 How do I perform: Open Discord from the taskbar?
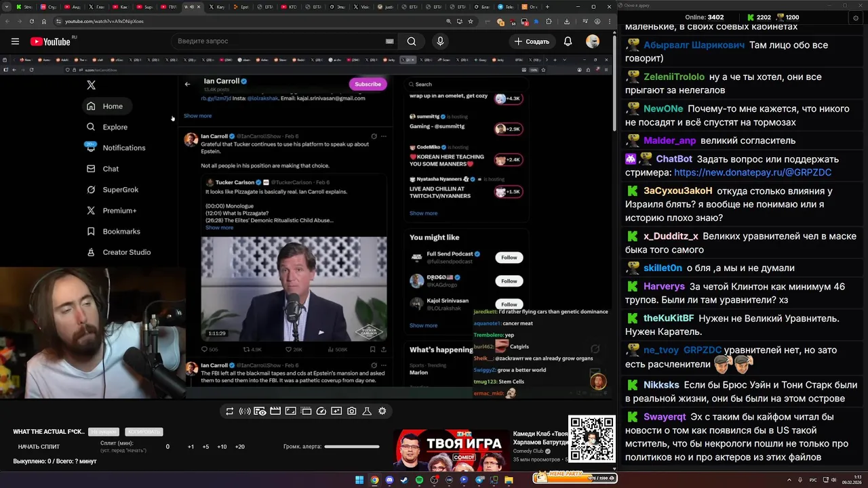(389, 480)
